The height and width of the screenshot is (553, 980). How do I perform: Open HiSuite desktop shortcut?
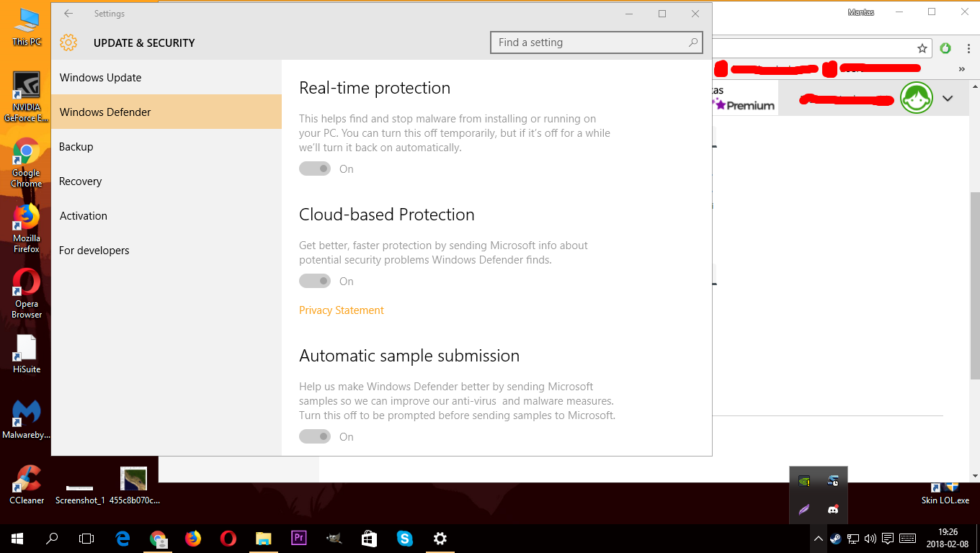[x=27, y=354]
